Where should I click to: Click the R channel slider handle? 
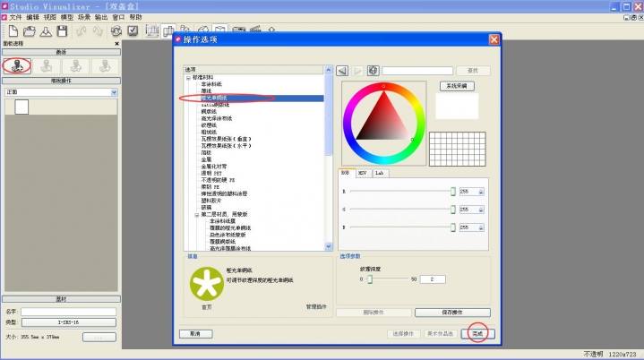click(452, 191)
